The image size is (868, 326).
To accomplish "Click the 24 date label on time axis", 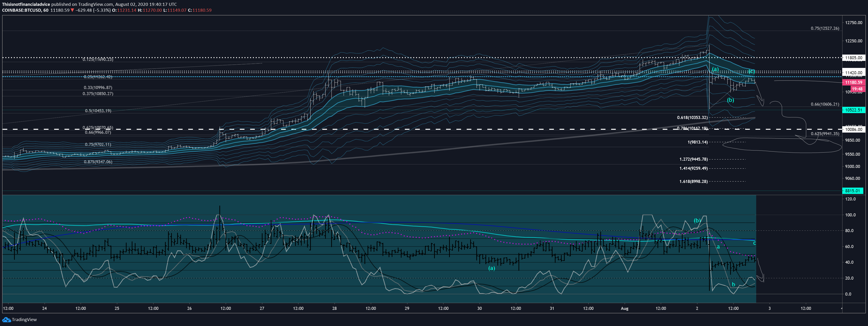I will 44,308.
